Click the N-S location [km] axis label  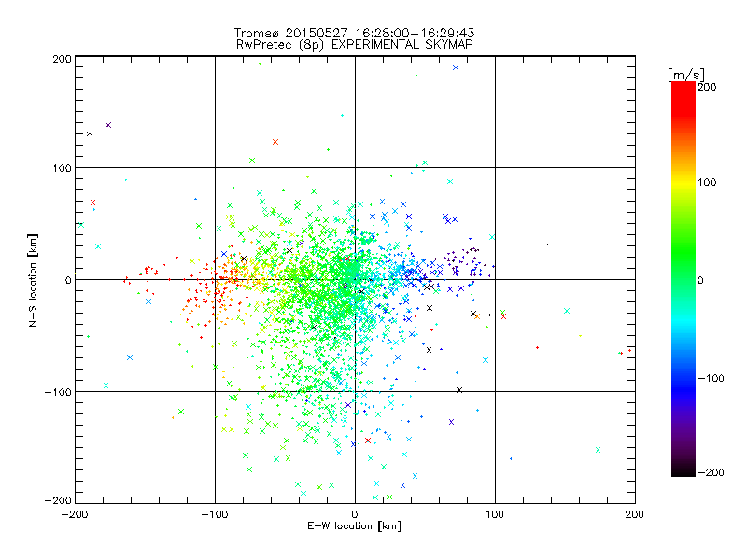tap(33, 280)
